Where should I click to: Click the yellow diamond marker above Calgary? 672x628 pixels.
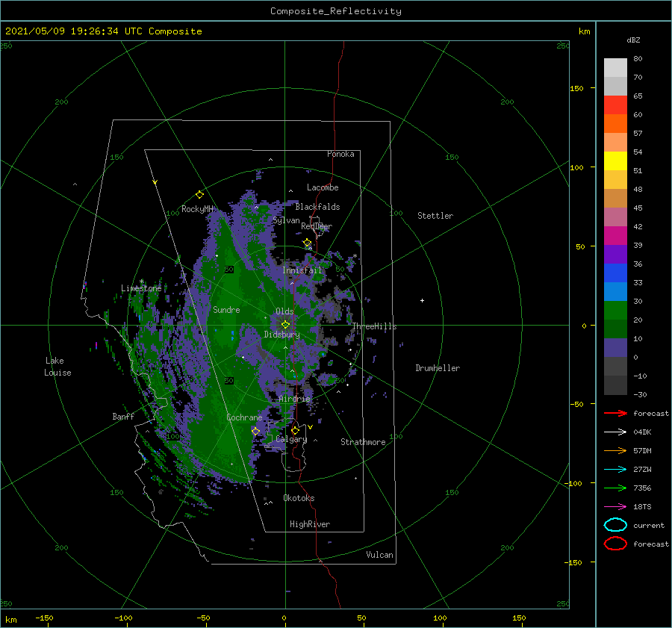click(x=295, y=430)
